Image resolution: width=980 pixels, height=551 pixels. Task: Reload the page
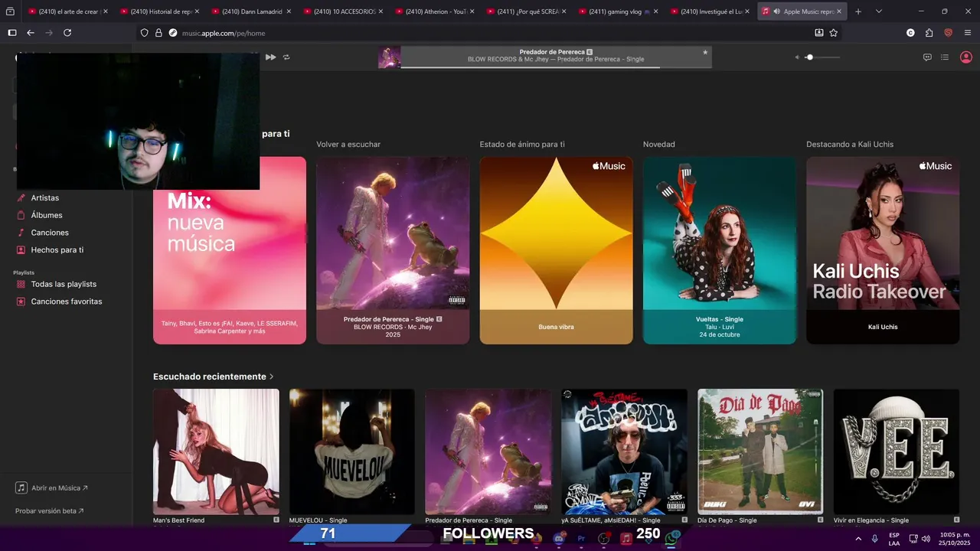pyautogui.click(x=67, y=33)
